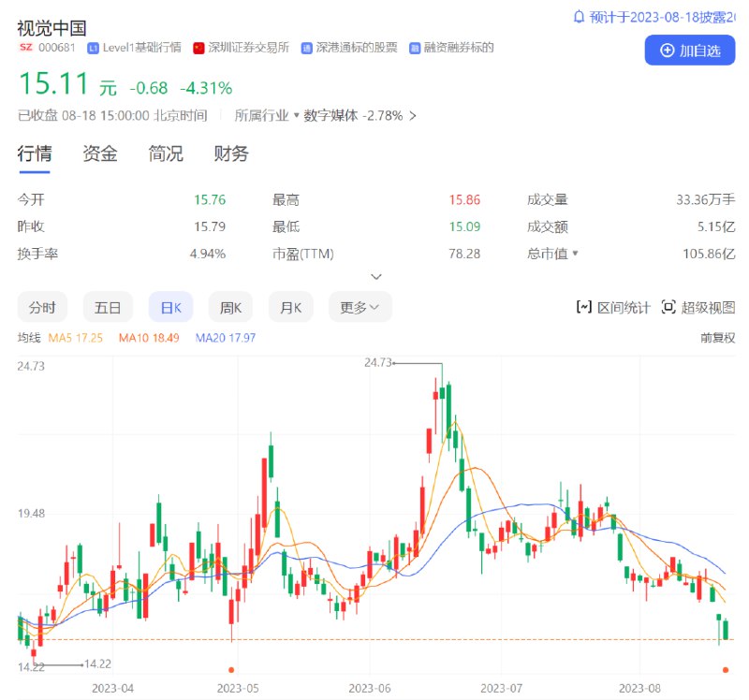Switch candle period to 周K
The image size is (749, 700).
(230, 307)
